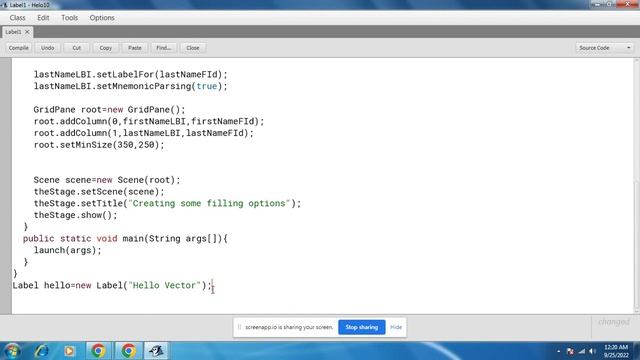Click the 'root.addColumn(0,firstNameLBI,firstNameFId);' line
The width and height of the screenshot is (640, 360).
(x=149, y=121)
